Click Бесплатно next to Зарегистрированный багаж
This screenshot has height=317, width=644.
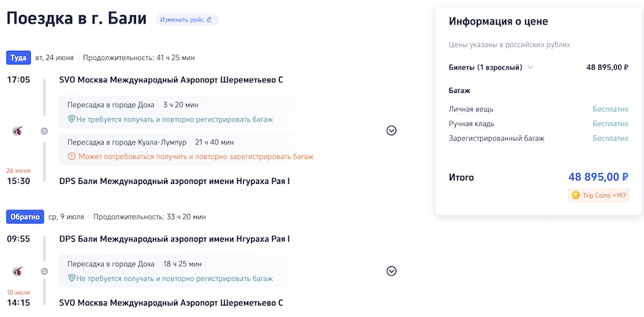(x=610, y=138)
